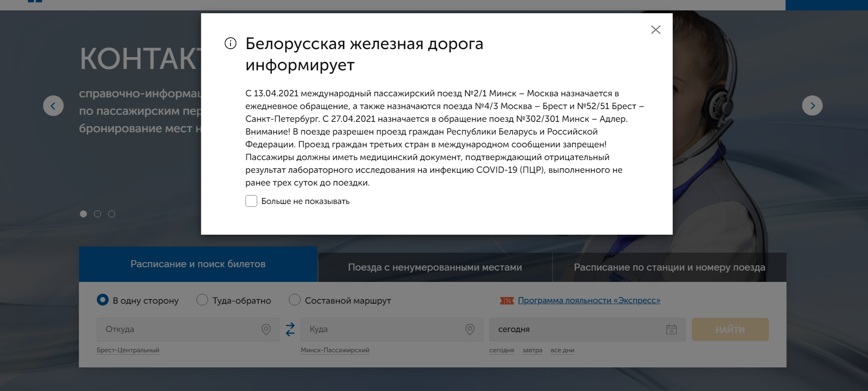Tick the 'Больше не показывать' checkbox
The height and width of the screenshot is (391, 868).
click(251, 201)
